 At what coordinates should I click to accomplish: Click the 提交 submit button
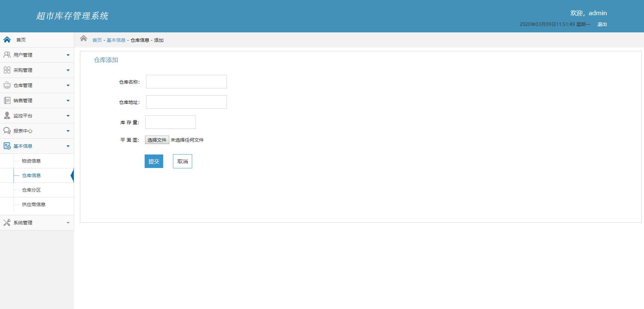pos(154,161)
